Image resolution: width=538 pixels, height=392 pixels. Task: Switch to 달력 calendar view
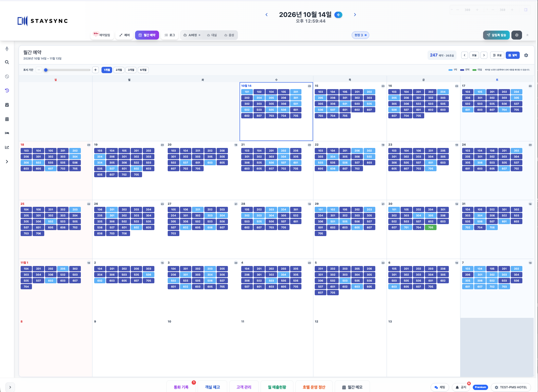tap(513, 55)
